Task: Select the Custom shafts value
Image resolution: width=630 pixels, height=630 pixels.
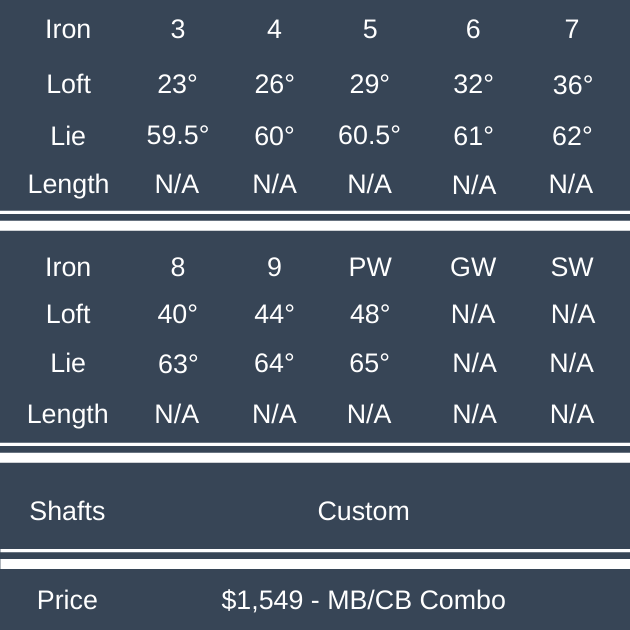Action: pyautogui.click(x=363, y=511)
